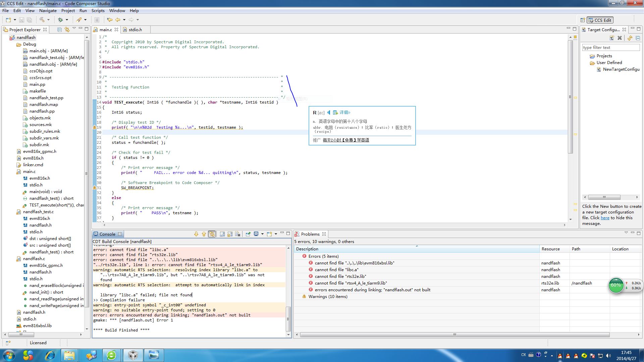Click Next Error down arrow in Console

coord(196,234)
